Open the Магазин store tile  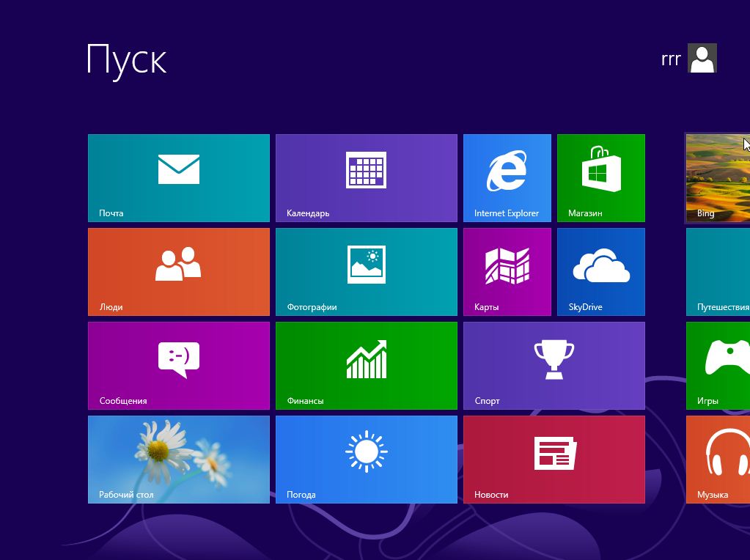click(601, 178)
